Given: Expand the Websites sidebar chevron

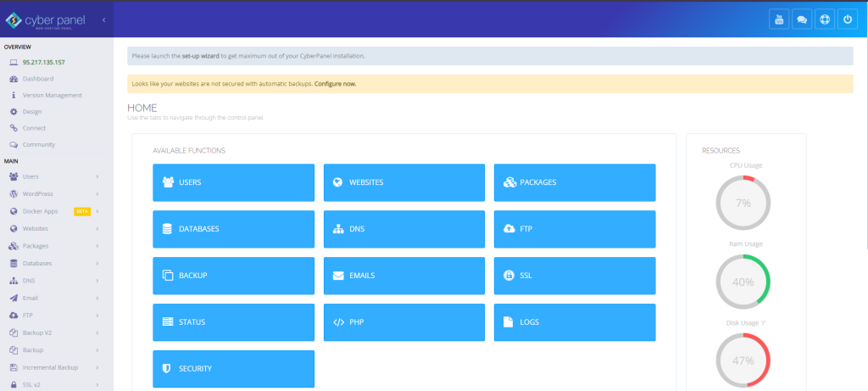Looking at the screenshot, I should [97, 229].
